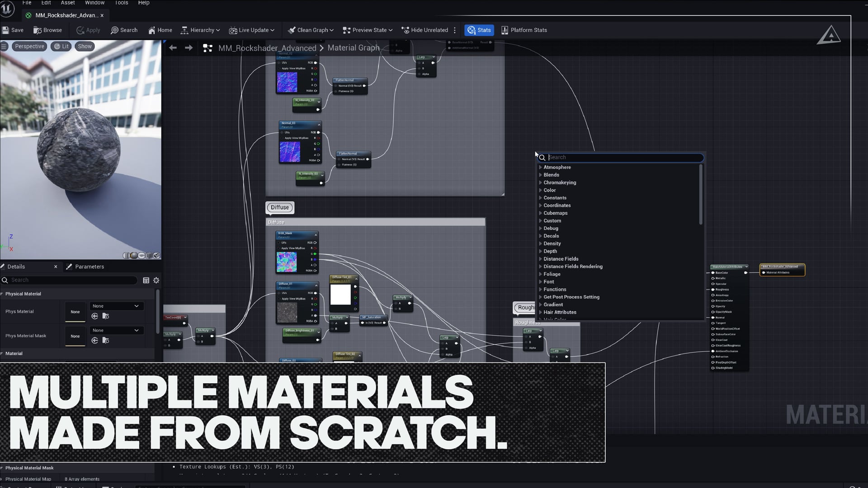Browse to Phys Material Mask asset
The width and height of the screenshot is (868, 488).
click(106, 341)
